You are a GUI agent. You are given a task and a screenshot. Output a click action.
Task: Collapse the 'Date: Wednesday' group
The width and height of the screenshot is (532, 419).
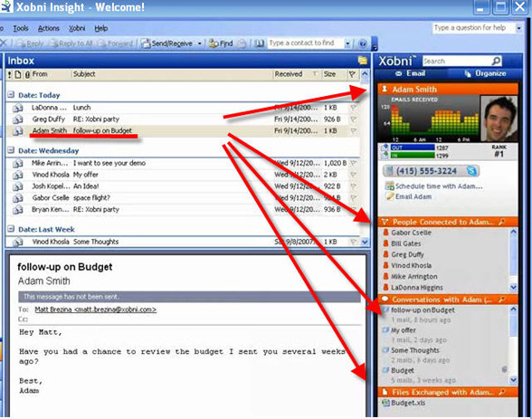tap(11, 150)
